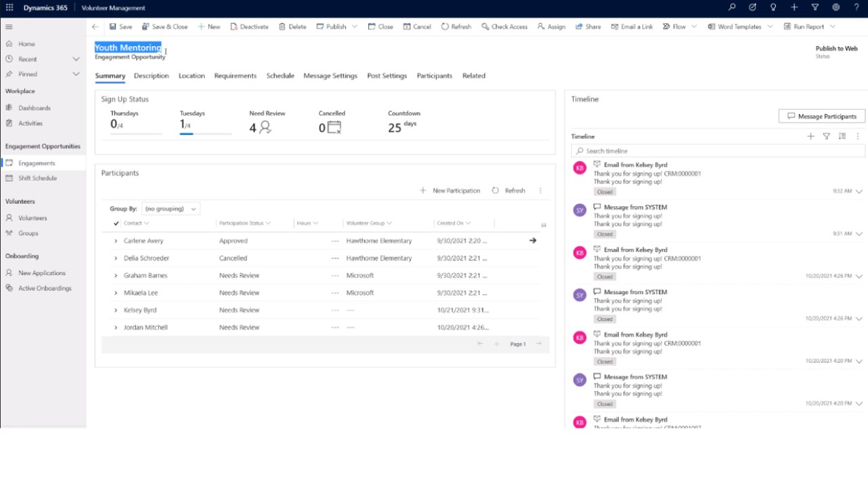868x488 pixels.
Task: Click Save in the command bar
Action: [121, 26]
